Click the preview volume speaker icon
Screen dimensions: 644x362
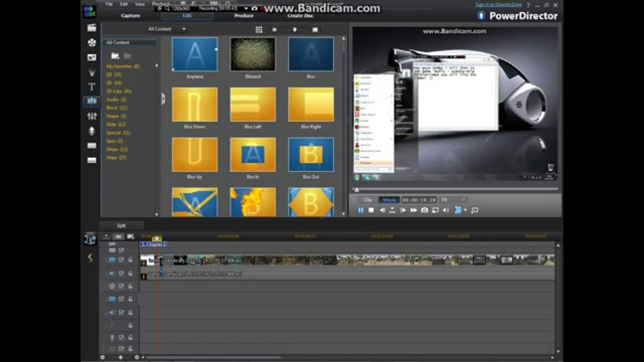point(445,210)
